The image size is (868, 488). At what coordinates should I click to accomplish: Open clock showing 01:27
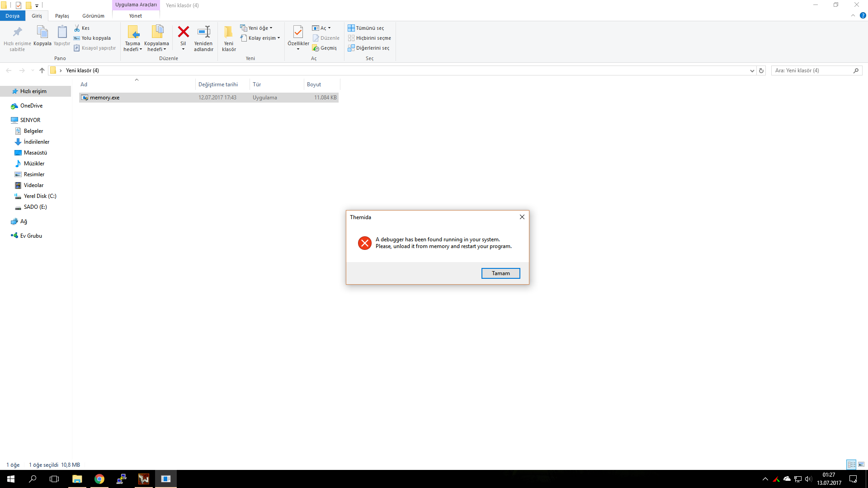pyautogui.click(x=829, y=479)
